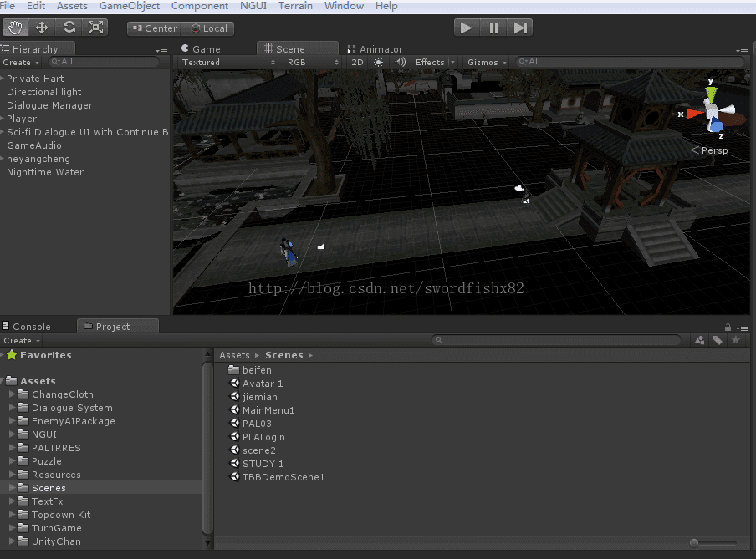
Task: Open RGB render mode dropdown
Action: tap(312, 62)
